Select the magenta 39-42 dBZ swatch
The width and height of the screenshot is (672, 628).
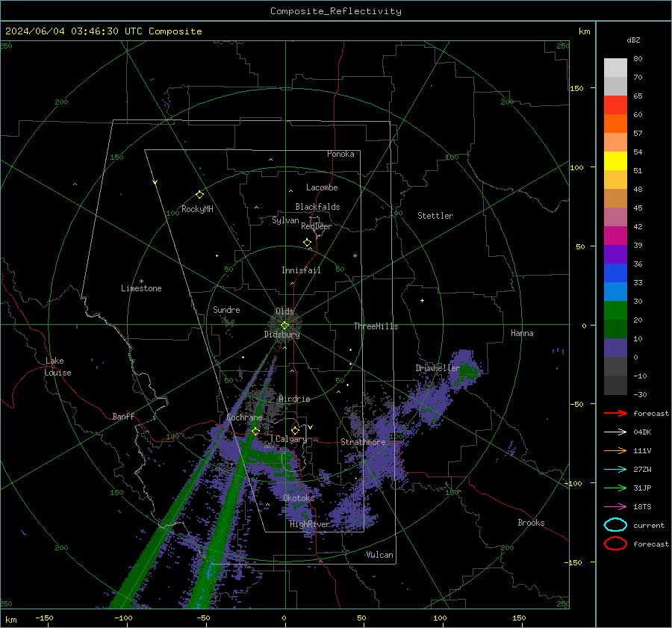615,236
